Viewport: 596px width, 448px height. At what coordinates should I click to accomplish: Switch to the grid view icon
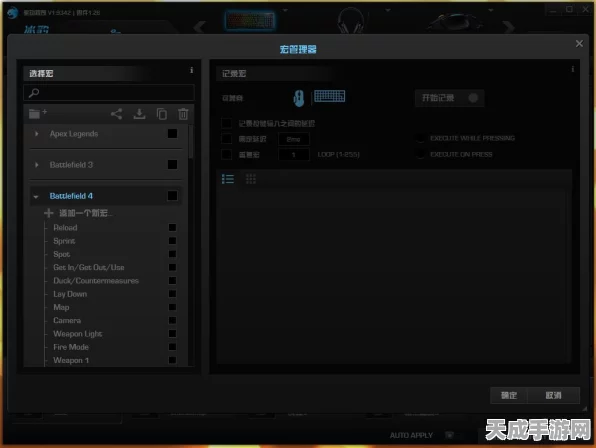point(251,179)
